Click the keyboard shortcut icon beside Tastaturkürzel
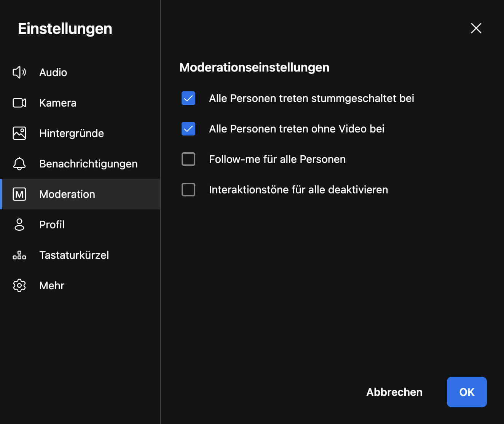504x424 pixels. pos(19,255)
